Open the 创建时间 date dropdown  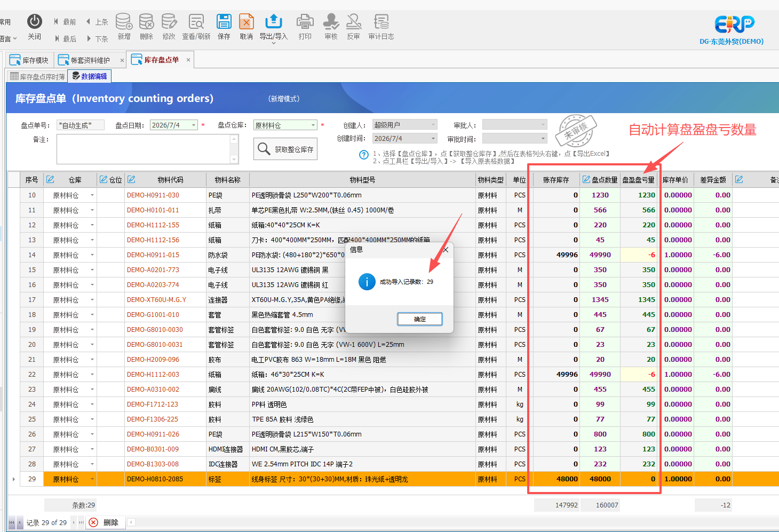pos(433,138)
